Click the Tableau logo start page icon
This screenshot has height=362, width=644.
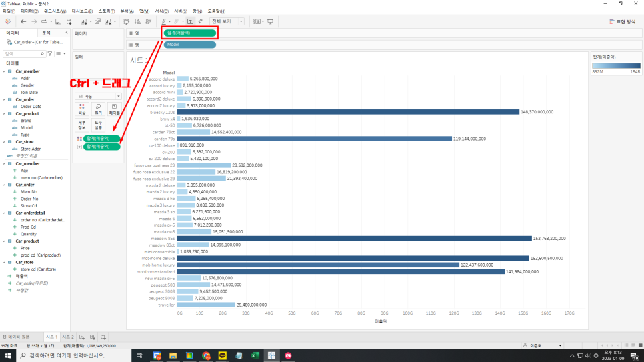click(x=7, y=21)
